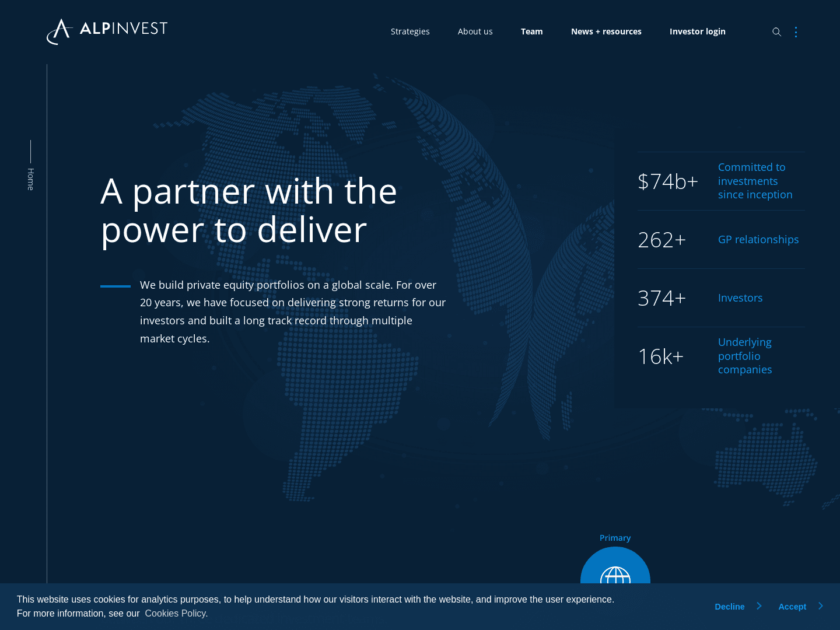Click the arrow beside Decline
This screenshot has height=630, width=840.
[759, 606]
